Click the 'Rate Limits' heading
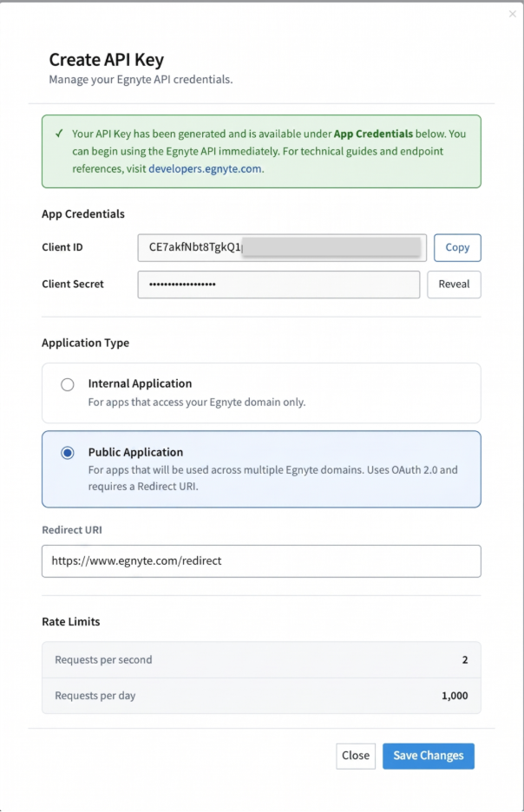This screenshot has height=812, width=524. pos(71,621)
